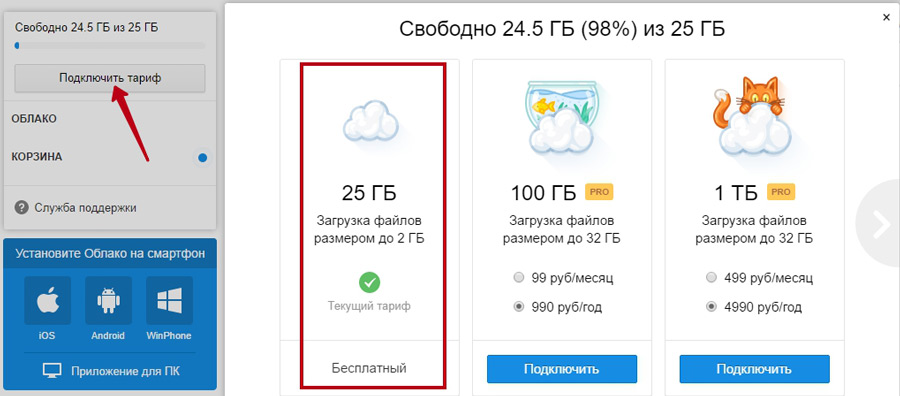Open the WinPhone app download icon
Image resolution: width=900 pixels, height=396 pixels.
pyautogui.click(x=169, y=301)
